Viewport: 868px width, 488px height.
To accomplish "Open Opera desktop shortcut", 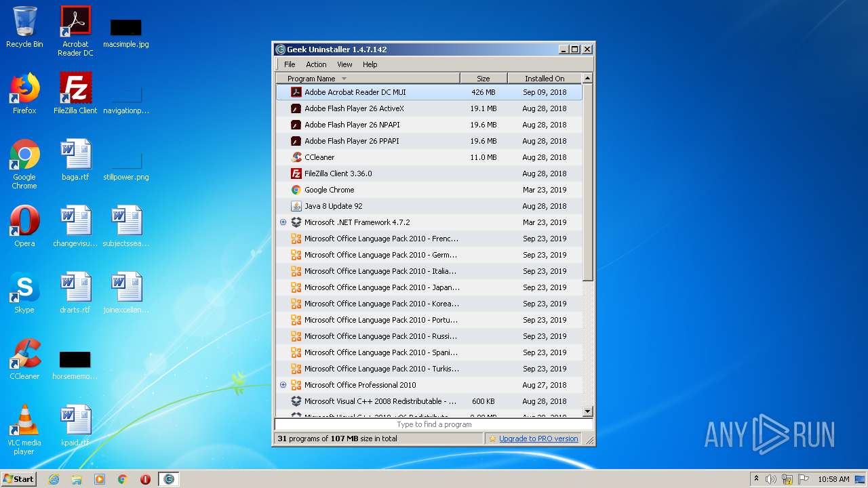I will coord(24,226).
